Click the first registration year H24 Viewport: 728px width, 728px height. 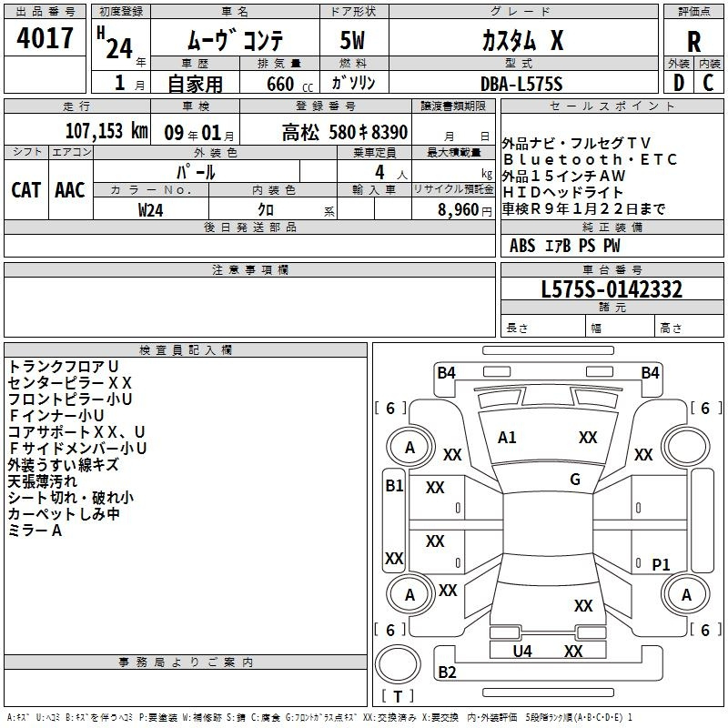115,44
